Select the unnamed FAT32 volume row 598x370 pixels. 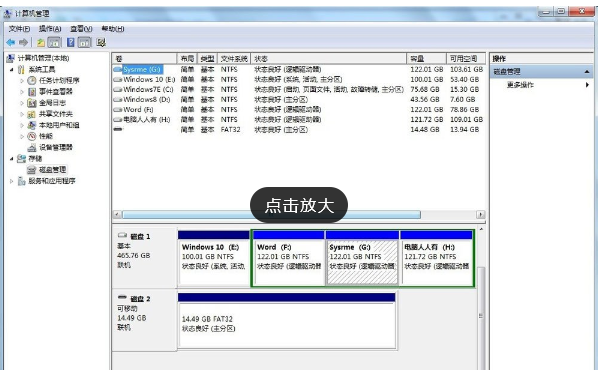pyautogui.click(x=298, y=129)
